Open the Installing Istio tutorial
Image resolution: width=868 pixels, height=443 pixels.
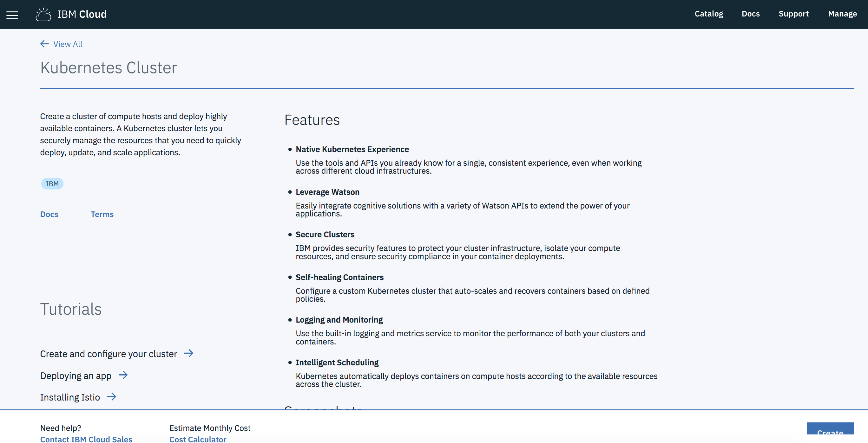(70, 397)
